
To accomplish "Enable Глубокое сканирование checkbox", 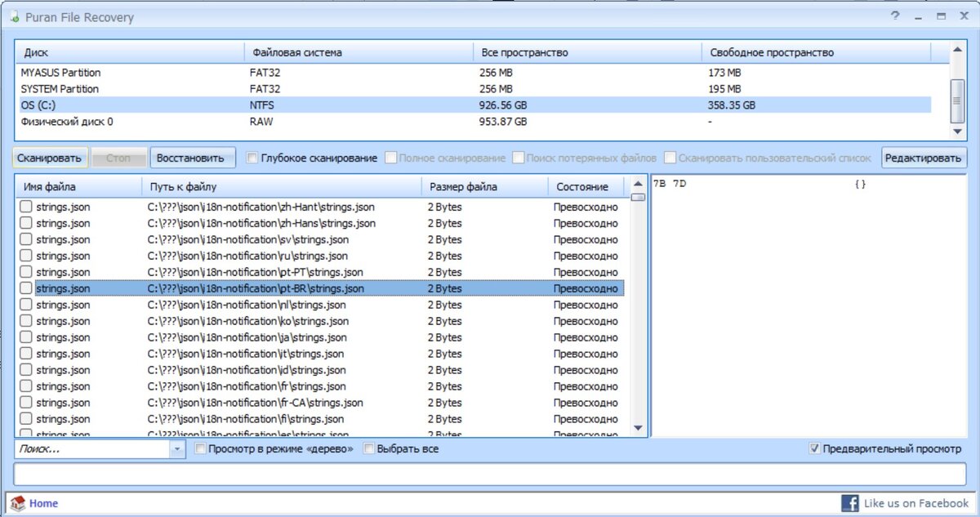I will point(252,158).
